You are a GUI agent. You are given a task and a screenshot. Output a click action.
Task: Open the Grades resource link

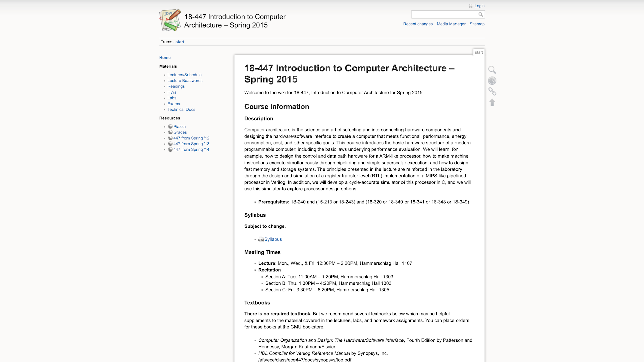(179, 132)
